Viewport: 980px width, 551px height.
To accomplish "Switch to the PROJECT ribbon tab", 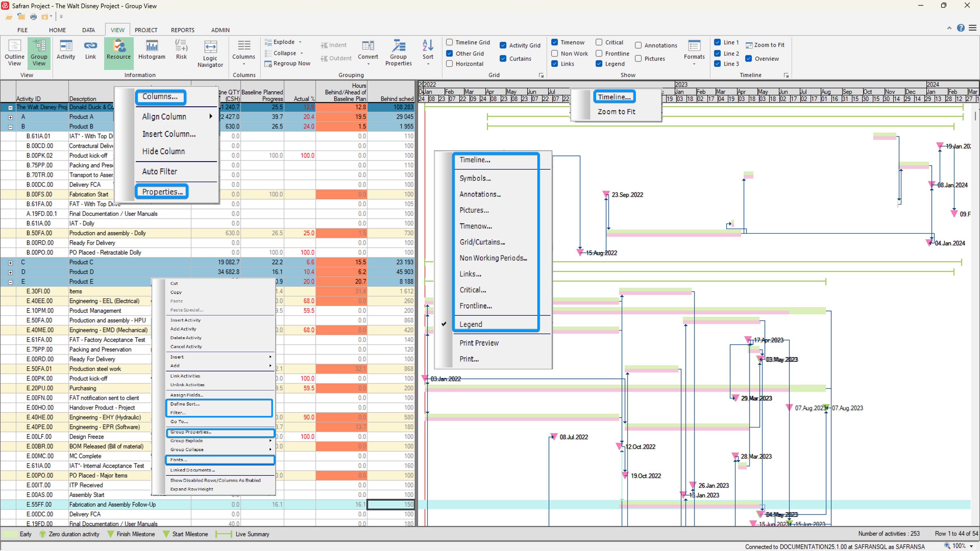I will (146, 30).
